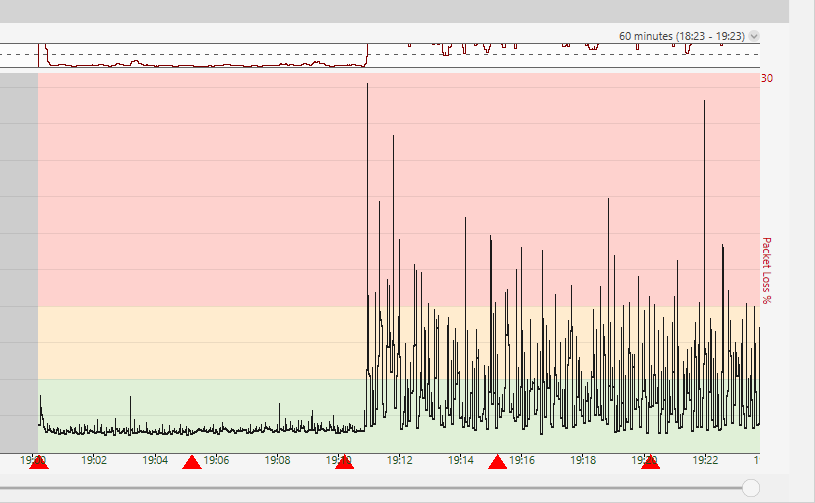The width and height of the screenshot is (815, 503).
Task: Open the 60 minutes time range dropdown
Action: [x=754, y=36]
